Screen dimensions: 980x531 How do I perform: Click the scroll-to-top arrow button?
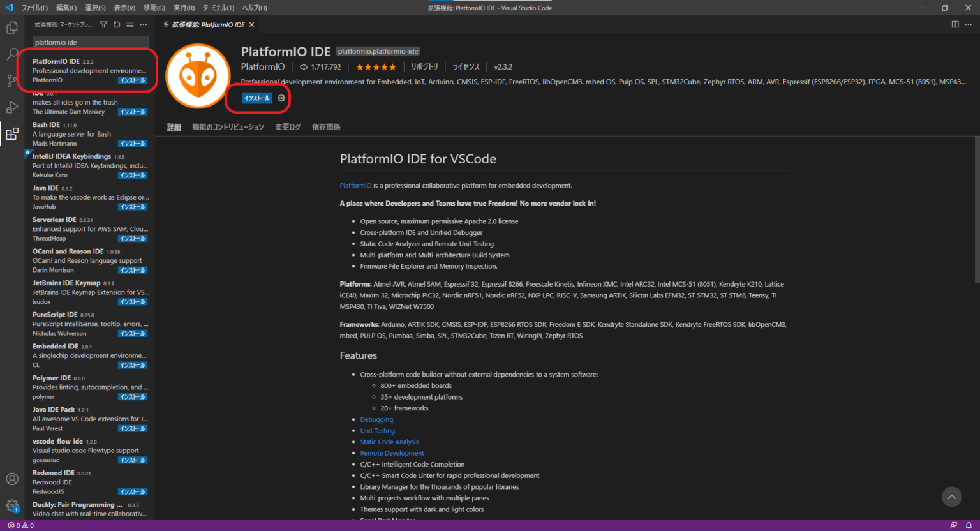(x=951, y=497)
